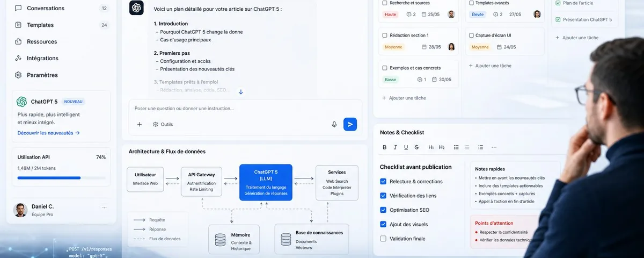Click the Mémoire database icon in diagram
The image size is (644, 258).
[220, 240]
